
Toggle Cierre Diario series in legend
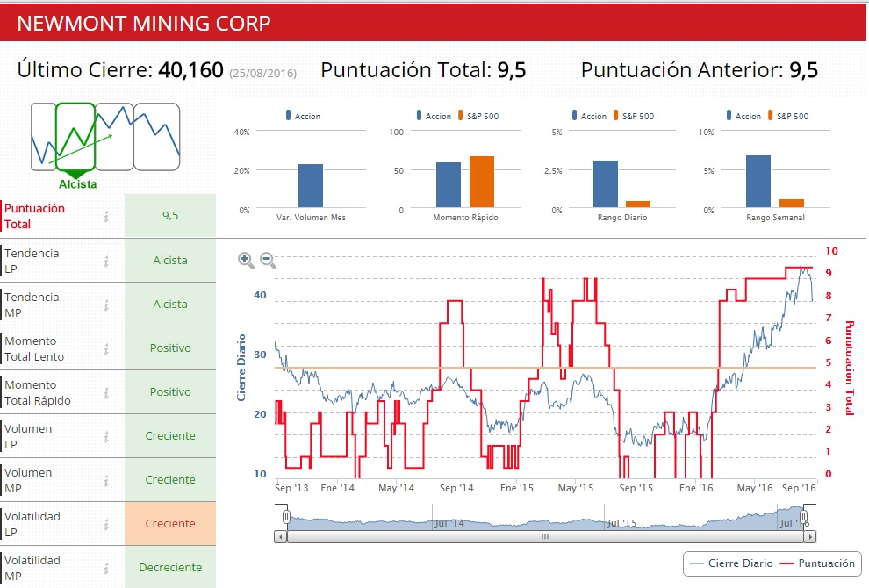(x=731, y=563)
